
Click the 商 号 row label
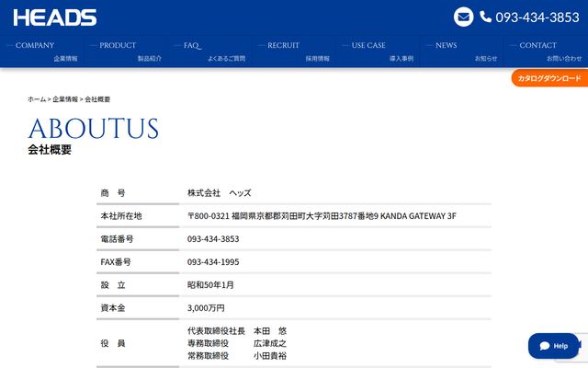(113, 193)
